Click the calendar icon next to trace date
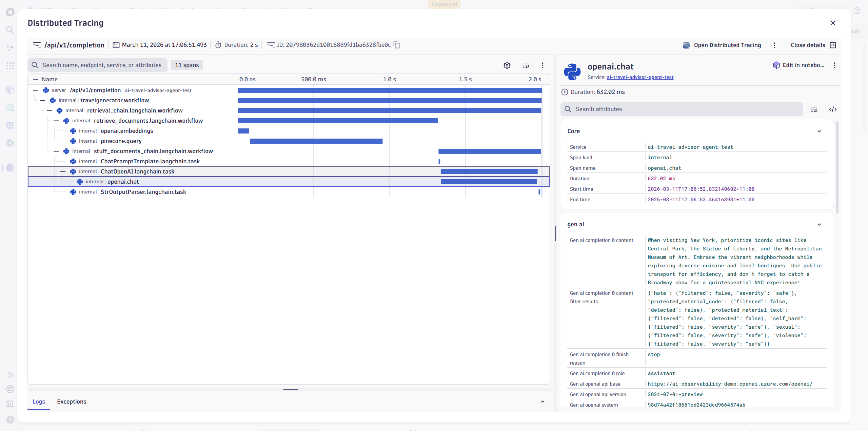This screenshot has width=868, height=431. coord(116,45)
